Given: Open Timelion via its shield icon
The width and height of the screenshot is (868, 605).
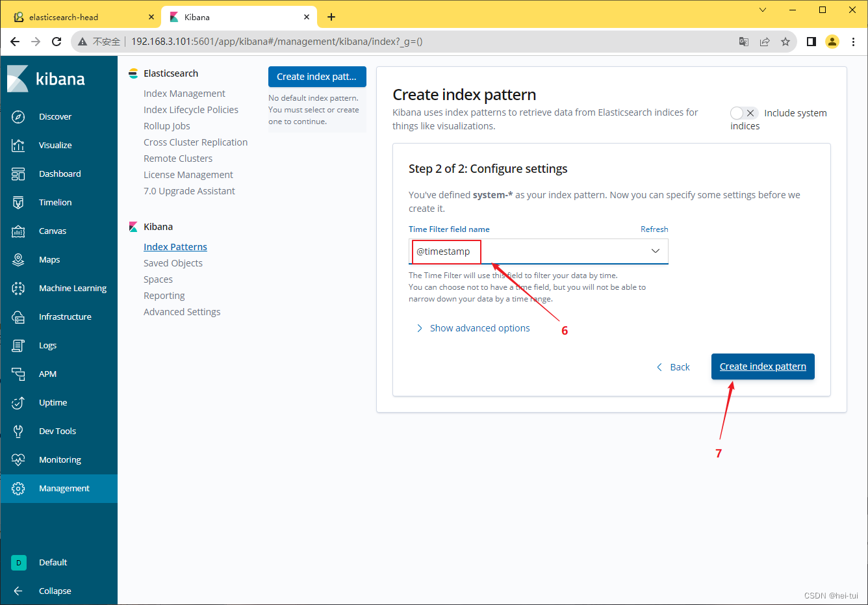Looking at the screenshot, I should point(18,203).
